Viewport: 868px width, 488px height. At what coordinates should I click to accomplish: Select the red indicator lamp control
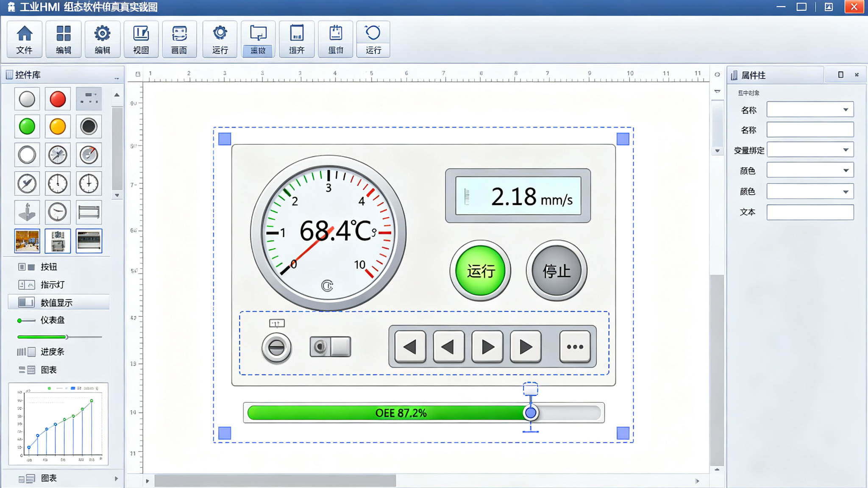58,99
